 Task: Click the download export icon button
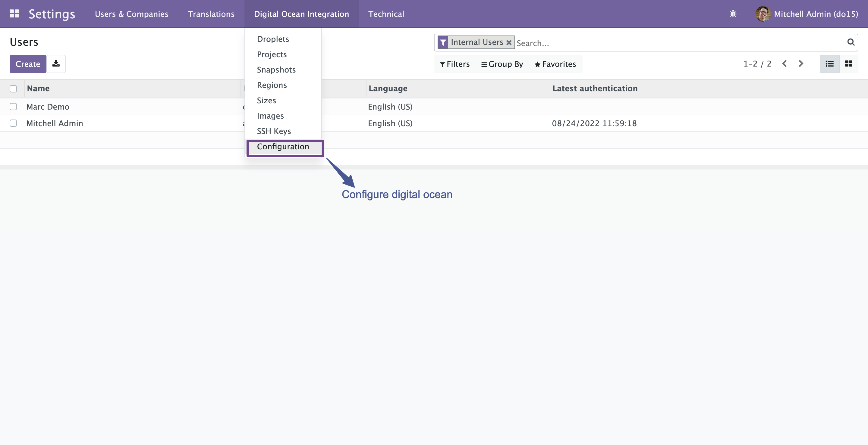[x=56, y=64]
